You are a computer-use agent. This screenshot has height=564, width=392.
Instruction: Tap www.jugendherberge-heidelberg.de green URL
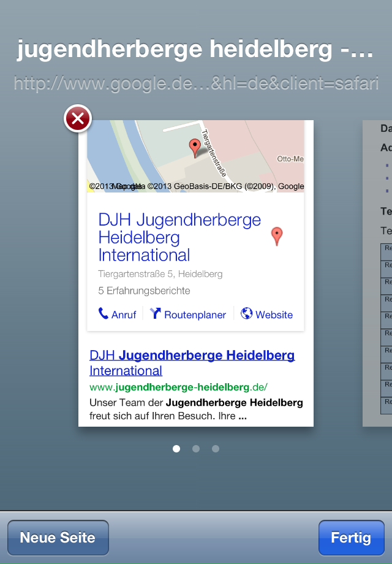pyautogui.click(x=178, y=387)
